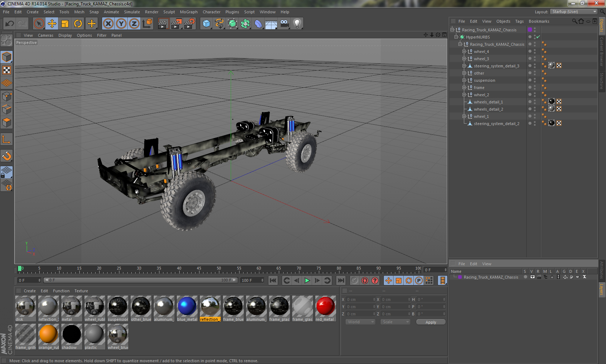Expand the frame object
This screenshot has width=606, height=364.
click(x=464, y=87)
